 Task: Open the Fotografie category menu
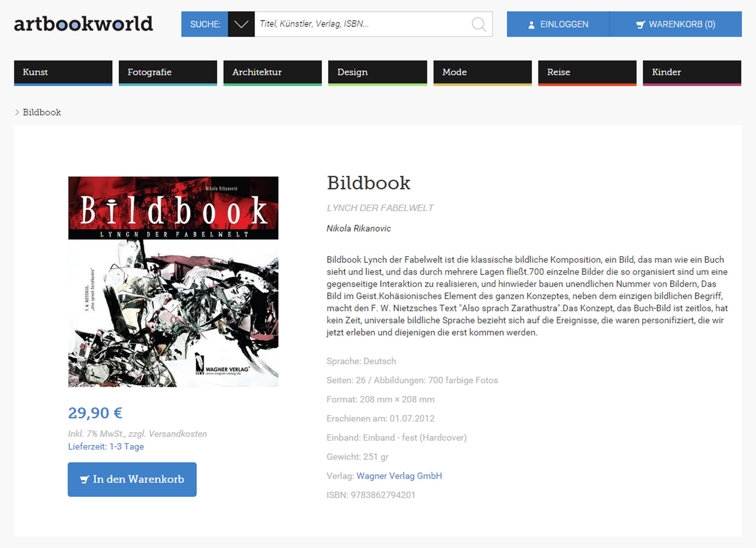[167, 72]
